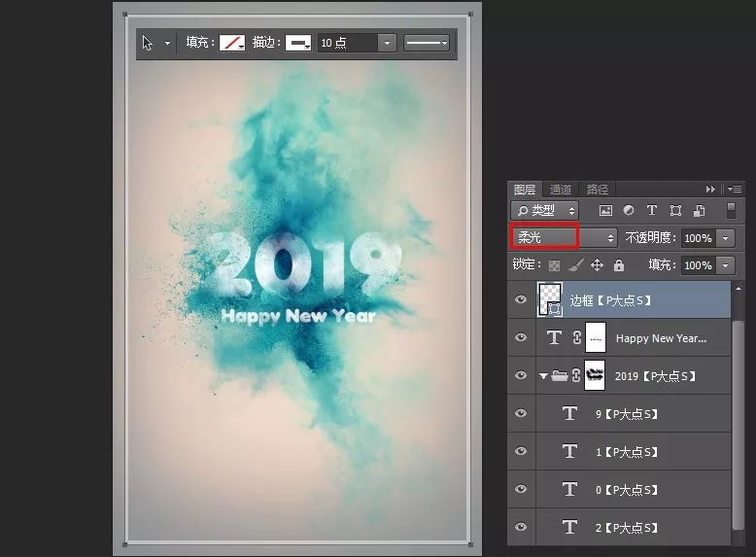Select the path selection arrow tool

(x=148, y=43)
